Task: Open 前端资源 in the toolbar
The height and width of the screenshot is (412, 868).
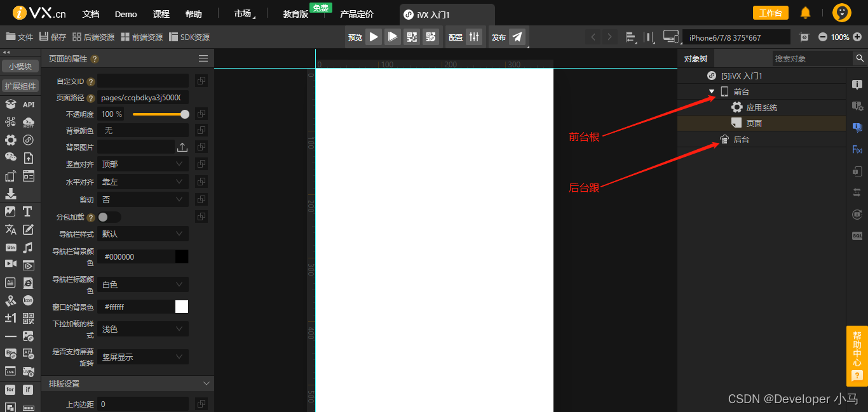Action: pyautogui.click(x=142, y=37)
